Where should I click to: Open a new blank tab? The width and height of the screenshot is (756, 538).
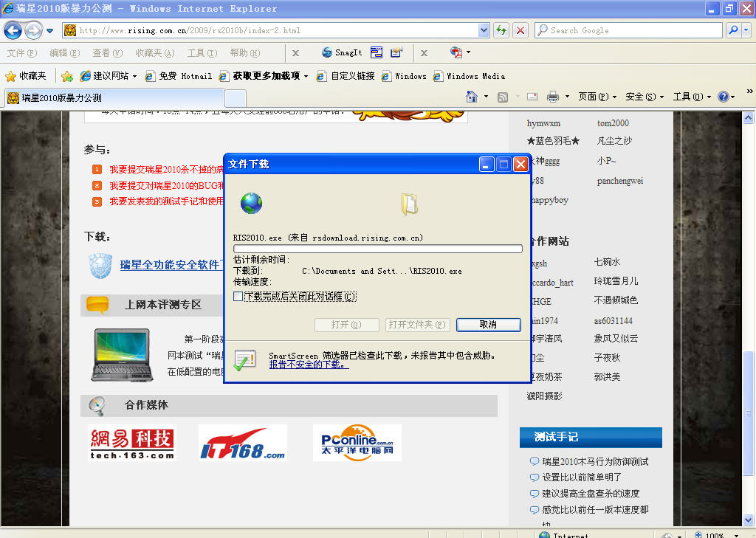[x=236, y=98]
